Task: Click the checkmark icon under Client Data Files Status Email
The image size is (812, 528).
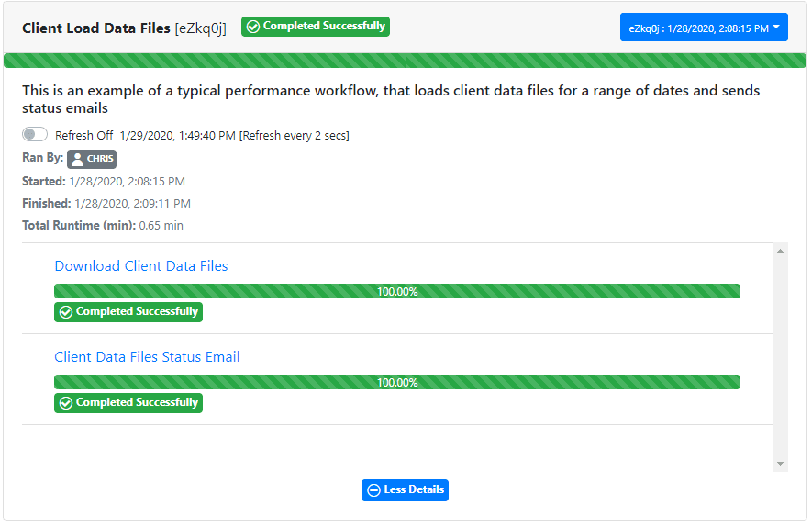Action: coord(66,403)
